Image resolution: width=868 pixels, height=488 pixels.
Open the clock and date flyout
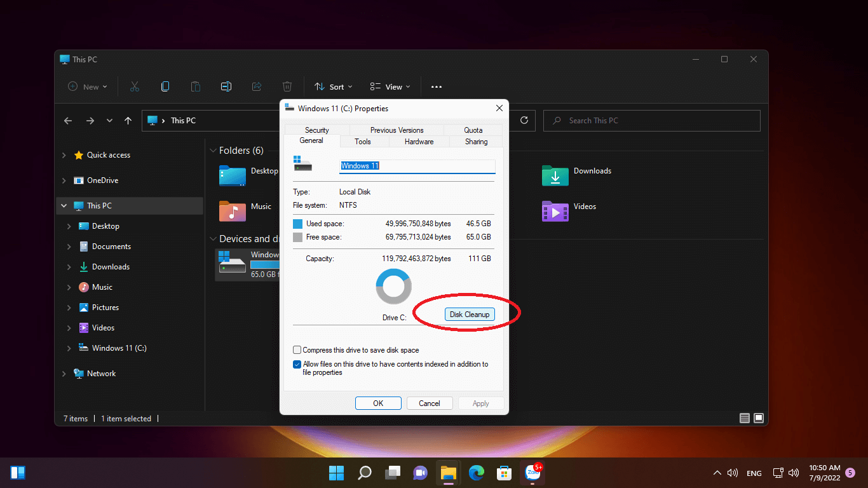[x=825, y=473]
